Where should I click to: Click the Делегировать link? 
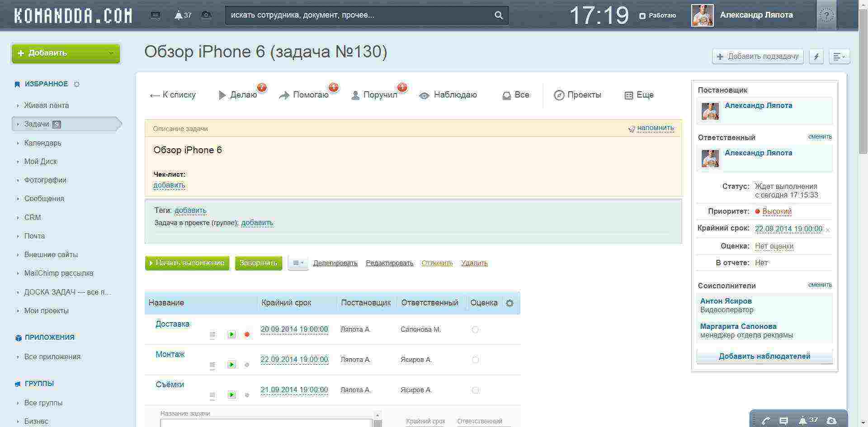[x=335, y=263]
